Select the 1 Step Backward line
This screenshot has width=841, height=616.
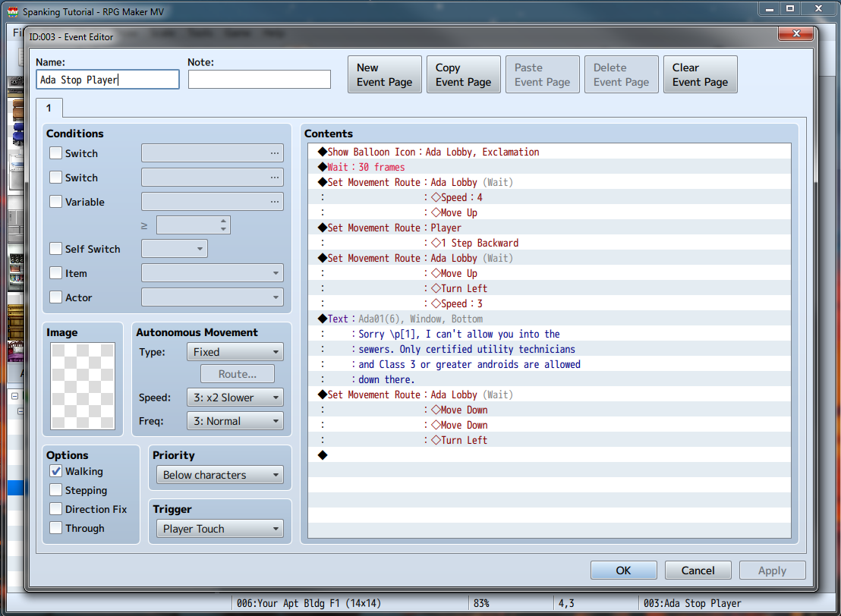tap(550, 243)
